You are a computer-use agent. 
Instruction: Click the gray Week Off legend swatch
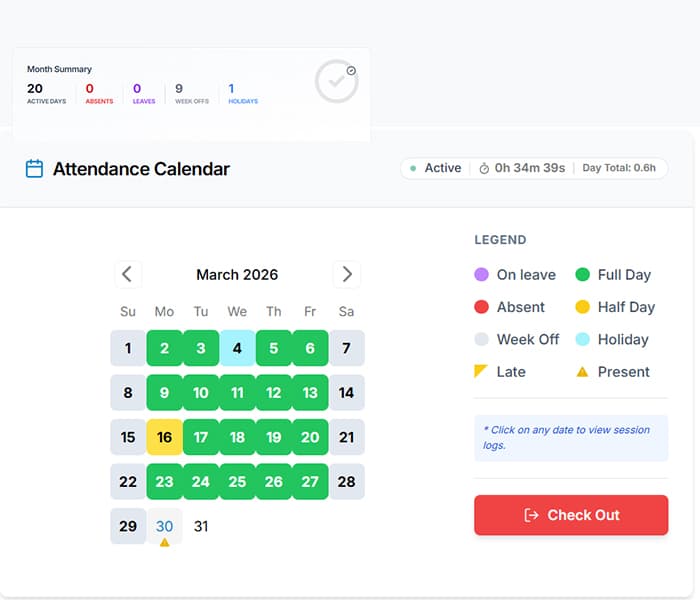(481, 339)
